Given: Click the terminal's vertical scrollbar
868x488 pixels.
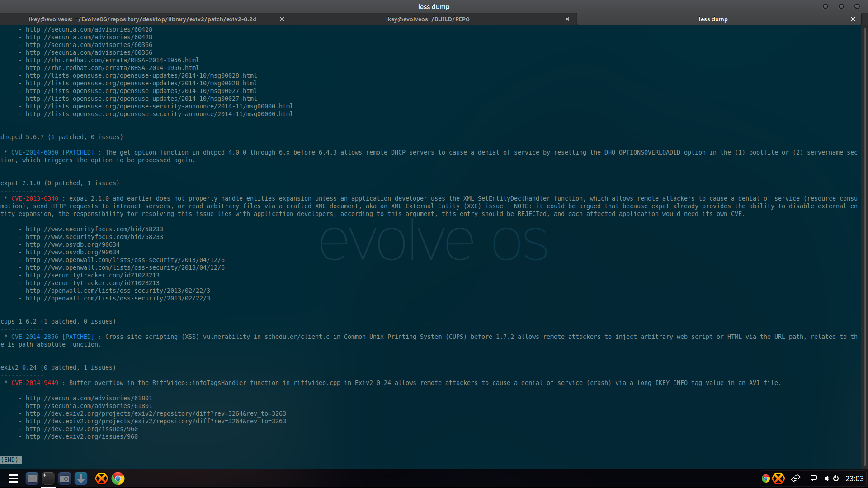Looking at the screenshot, I should (x=864, y=246).
